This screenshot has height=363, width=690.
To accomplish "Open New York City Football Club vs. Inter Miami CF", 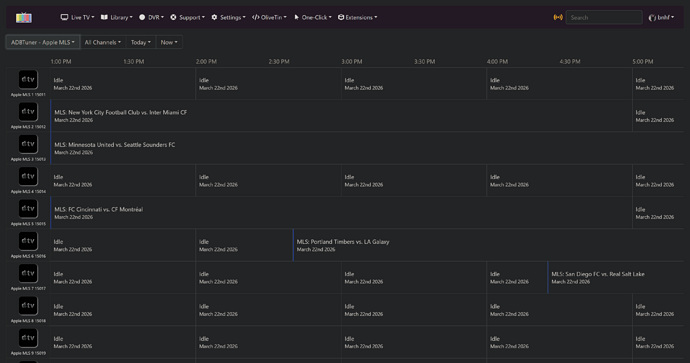I will pos(341,116).
